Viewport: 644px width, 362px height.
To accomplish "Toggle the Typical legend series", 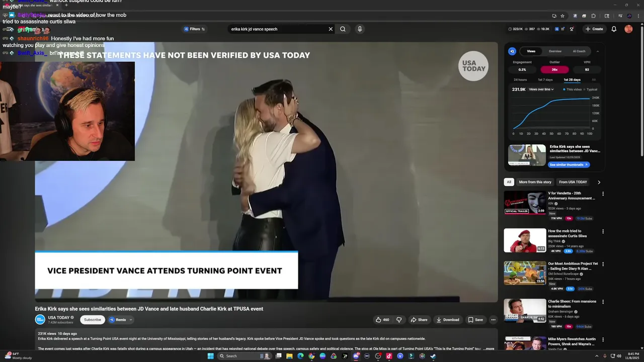I will [x=591, y=89].
